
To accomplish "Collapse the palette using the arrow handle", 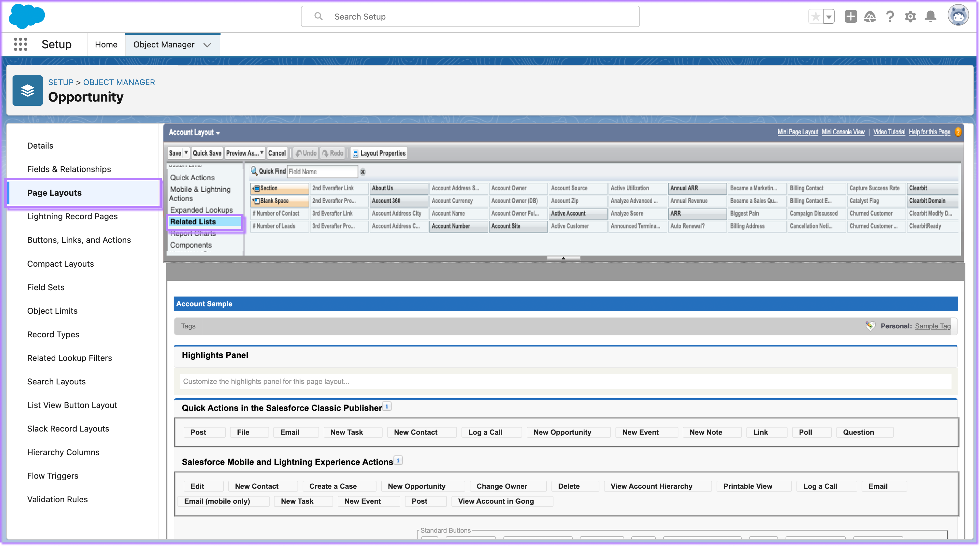I will [x=563, y=258].
